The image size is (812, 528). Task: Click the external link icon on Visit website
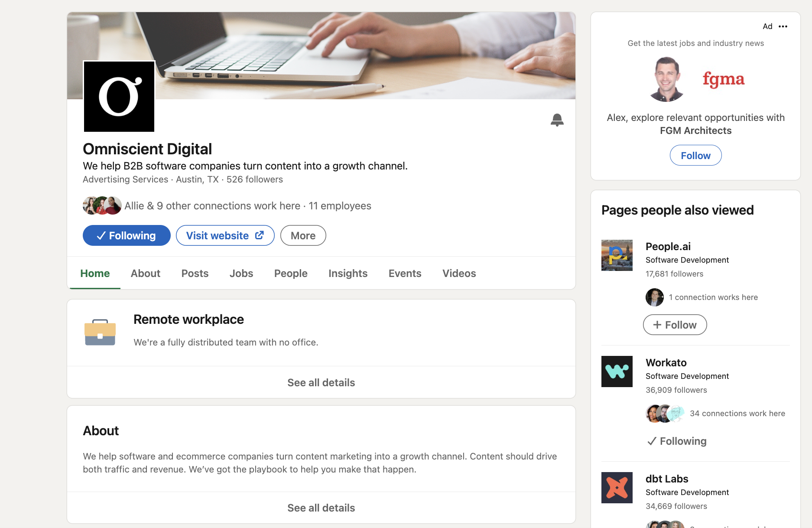pyautogui.click(x=259, y=235)
